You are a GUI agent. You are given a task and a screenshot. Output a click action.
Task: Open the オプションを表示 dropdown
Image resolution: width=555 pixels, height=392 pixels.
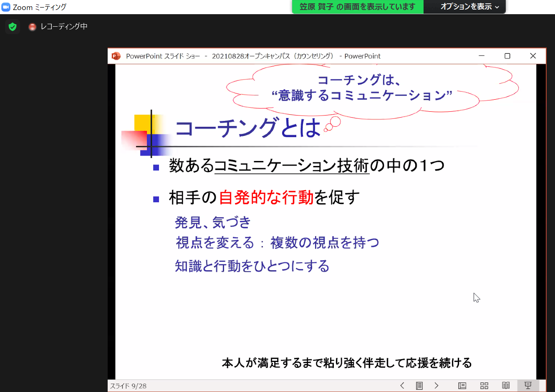click(x=469, y=7)
